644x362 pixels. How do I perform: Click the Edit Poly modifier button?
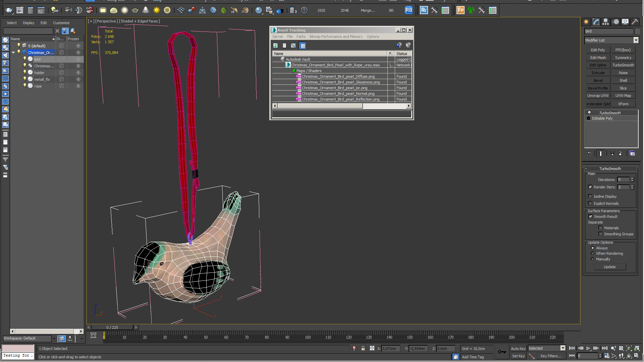tap(598, 50)
